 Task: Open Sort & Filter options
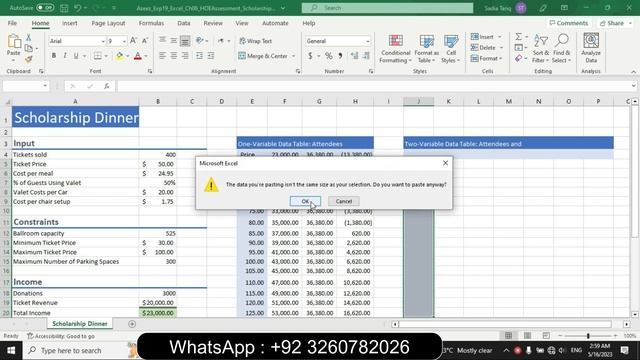point(541,49)
